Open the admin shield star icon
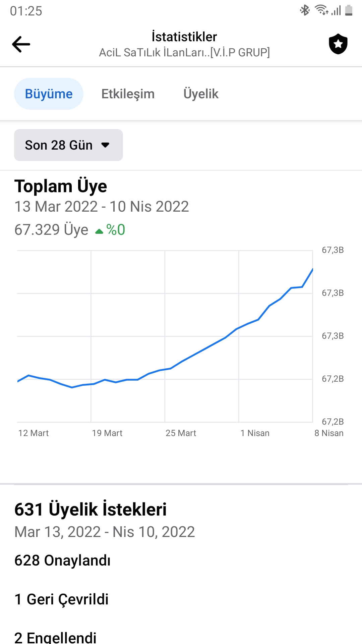This screenshot has width=362, height=644. click(338, 44)
